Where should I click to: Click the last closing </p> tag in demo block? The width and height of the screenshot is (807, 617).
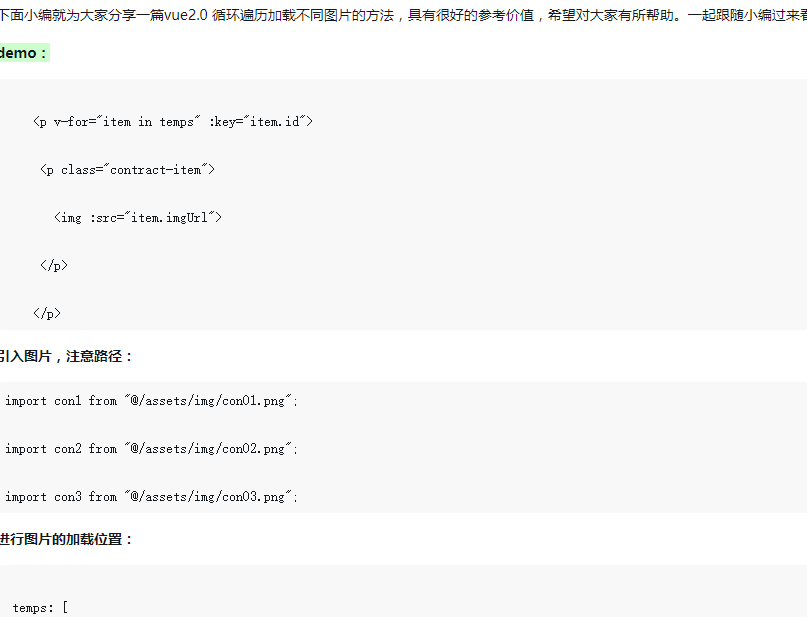point(47,314)
